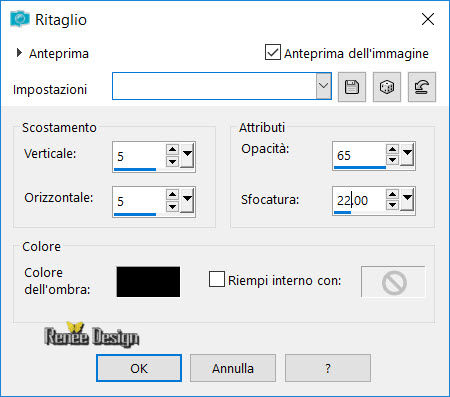
Task: Click the reset to default arrow icon
Action: [422, 87]
